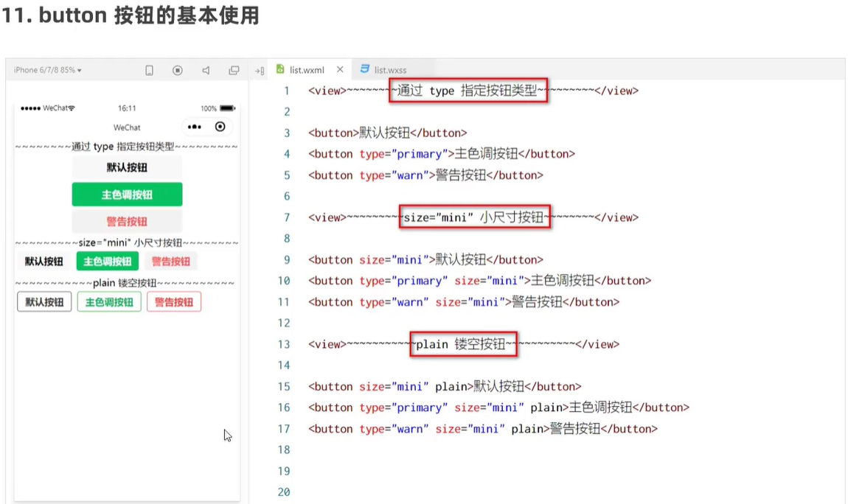Click the collapse-simulator arrow icon

click(257, 70)
